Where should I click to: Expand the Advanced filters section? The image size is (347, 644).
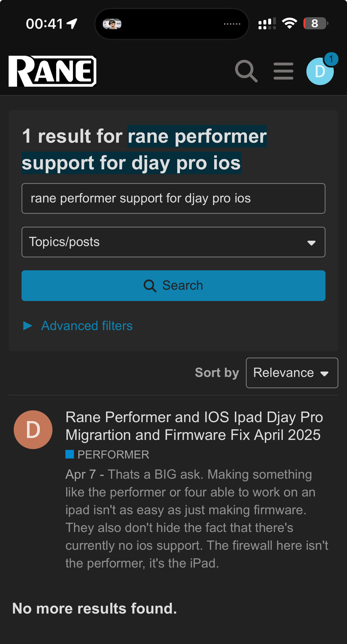87,326
